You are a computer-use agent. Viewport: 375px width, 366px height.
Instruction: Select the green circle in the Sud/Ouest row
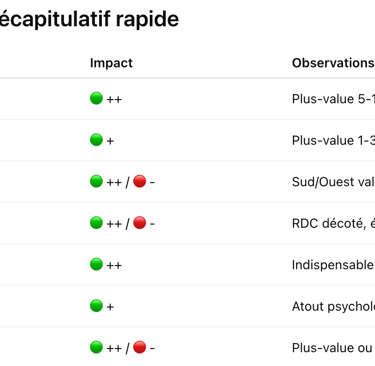point(96,182)
